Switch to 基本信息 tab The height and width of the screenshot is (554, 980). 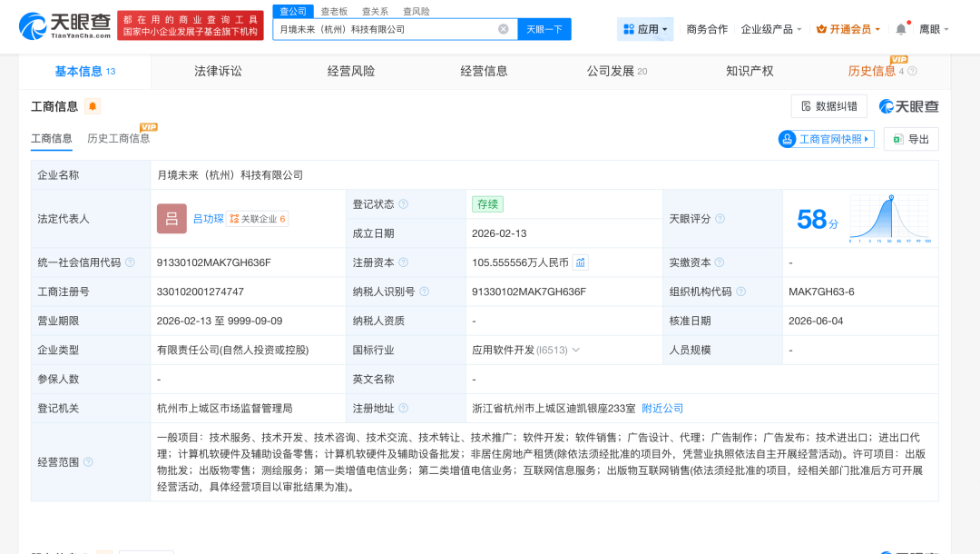(85, 71)
